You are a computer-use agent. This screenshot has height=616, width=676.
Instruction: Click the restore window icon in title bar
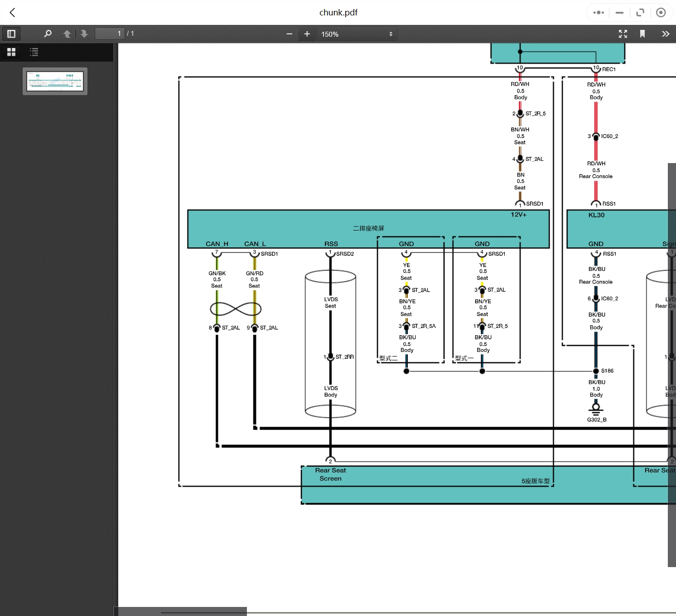click(640, 13)
